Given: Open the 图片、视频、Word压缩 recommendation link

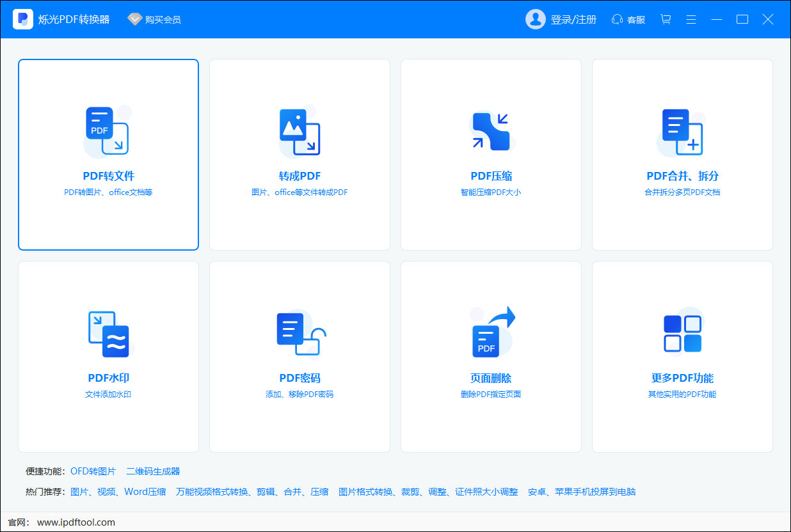Looking at the screenshot, I should [x=118, y=492].
